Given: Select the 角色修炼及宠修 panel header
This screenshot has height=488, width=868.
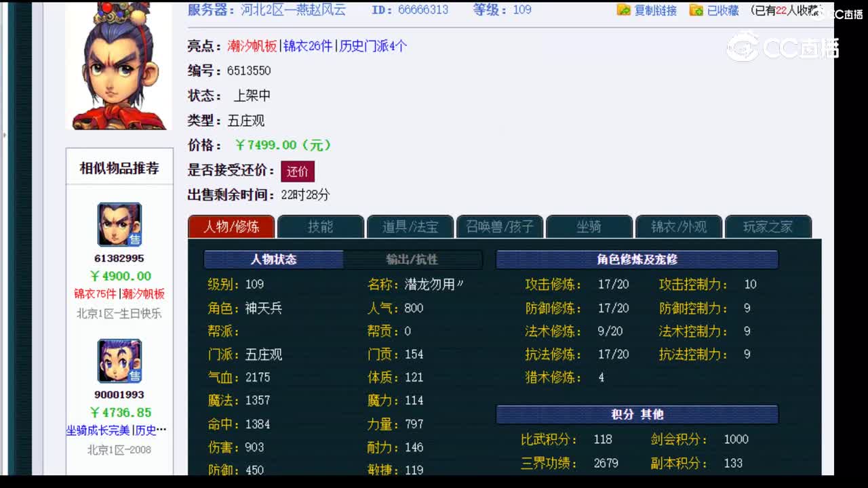Looking at the screenshot, I should (x=637, y=258).
